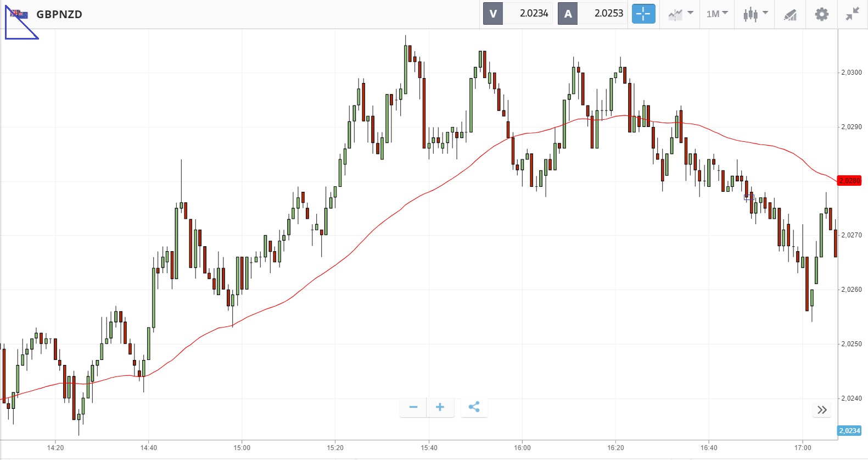Click the blue 2,0234 current price tag
Screen dimensions: 868x460
coord(849,431)
